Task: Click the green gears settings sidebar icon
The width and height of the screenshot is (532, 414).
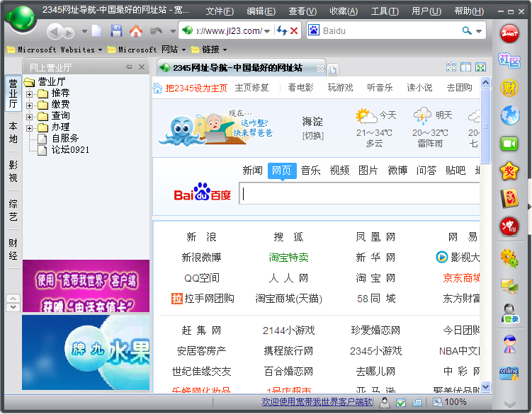Action: [509, 257]
